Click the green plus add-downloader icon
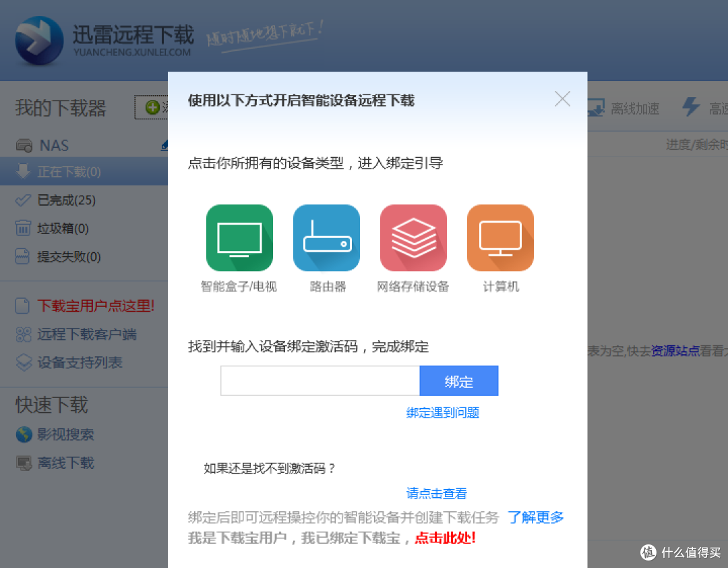 tap(152, 107)
